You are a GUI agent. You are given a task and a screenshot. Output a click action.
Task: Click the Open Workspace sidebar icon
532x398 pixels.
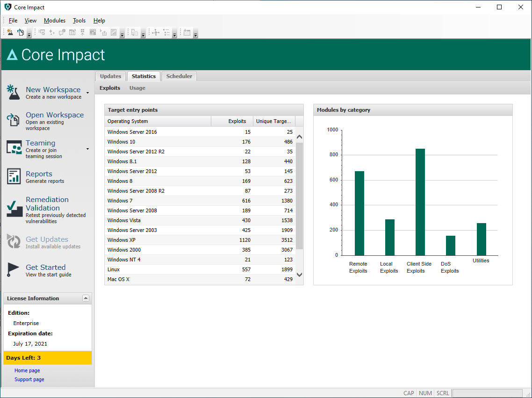click(x=13, y=120)
